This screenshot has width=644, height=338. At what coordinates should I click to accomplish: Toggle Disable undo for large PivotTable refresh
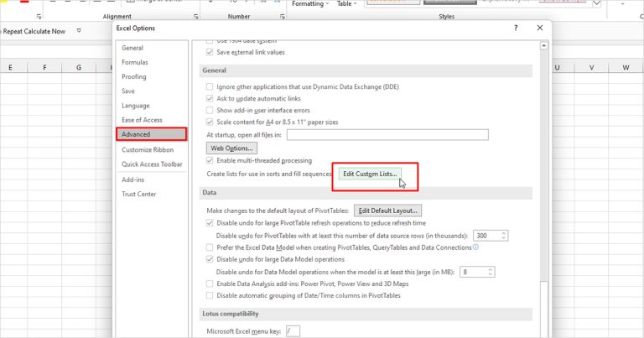210,223
